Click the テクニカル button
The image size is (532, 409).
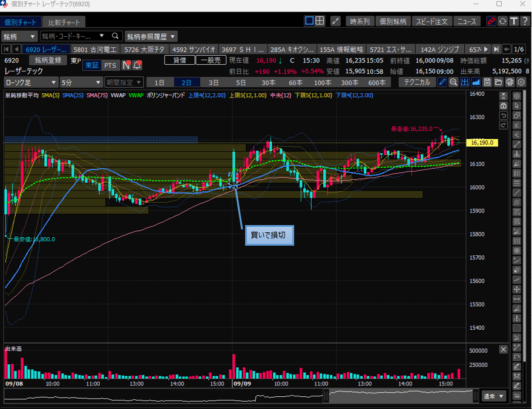[417, 82]
